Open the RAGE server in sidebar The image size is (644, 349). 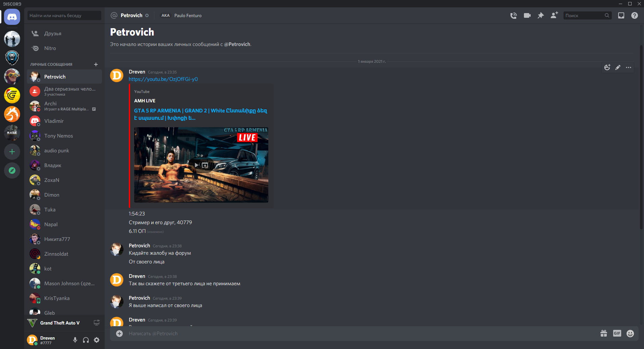point(12,133)
